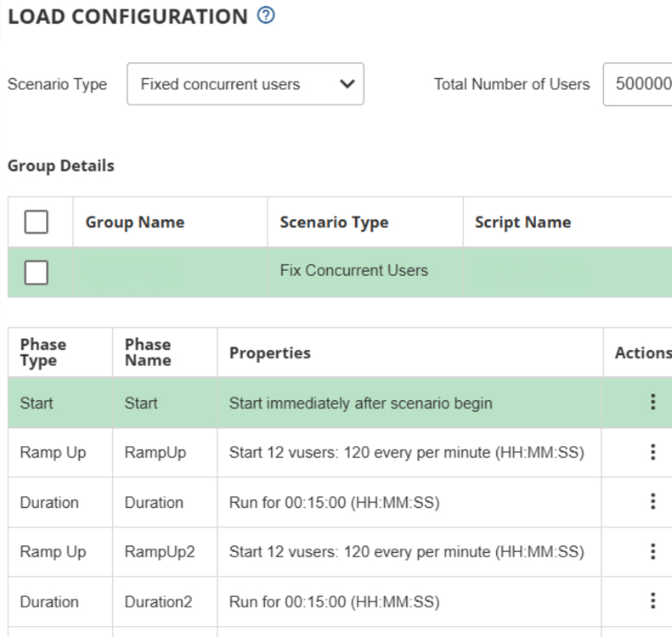Viewport: 672px width, 637px height.
Task: Click the LOAD CONFIGURATION title
Action: pos(127,17)
